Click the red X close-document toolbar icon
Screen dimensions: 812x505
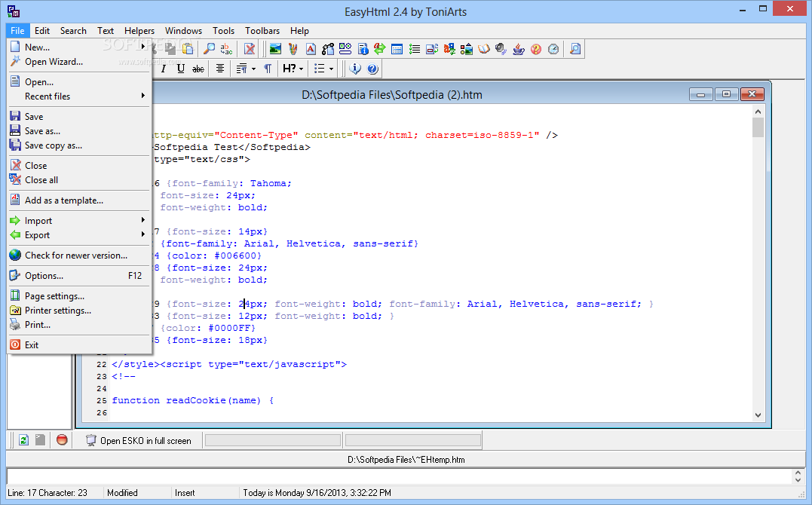coord(250,49)
